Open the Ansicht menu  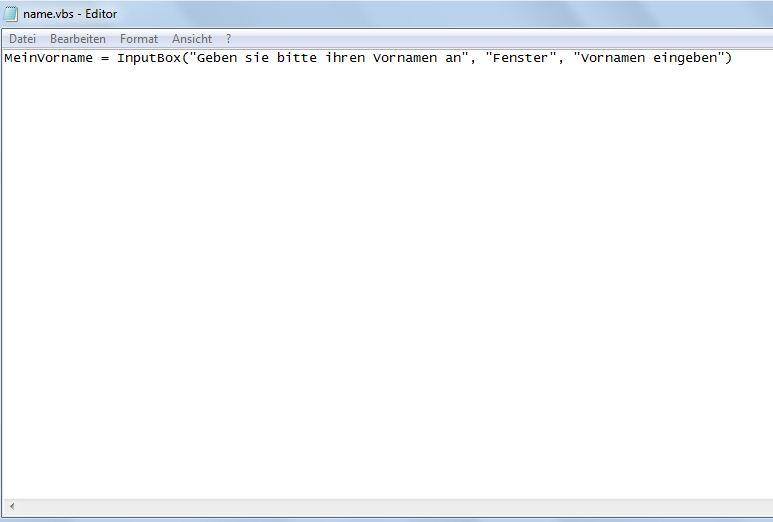coord(192,39)
